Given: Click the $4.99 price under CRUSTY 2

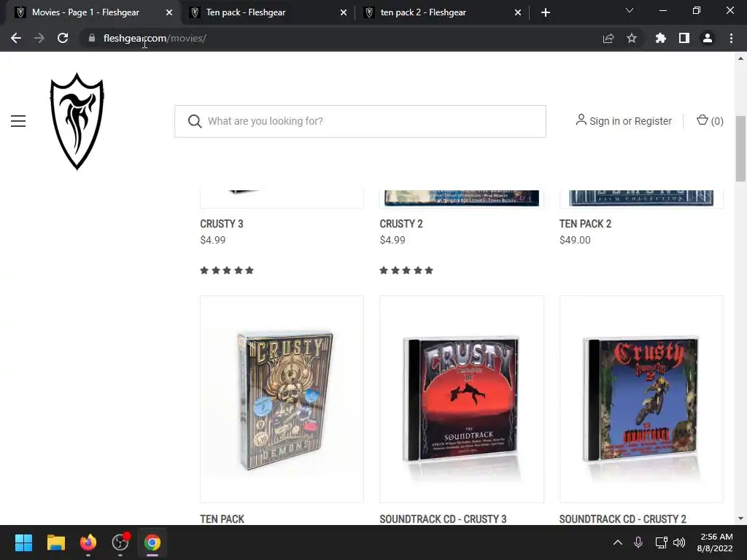Looking at the screenshot, I should (392, 240).
